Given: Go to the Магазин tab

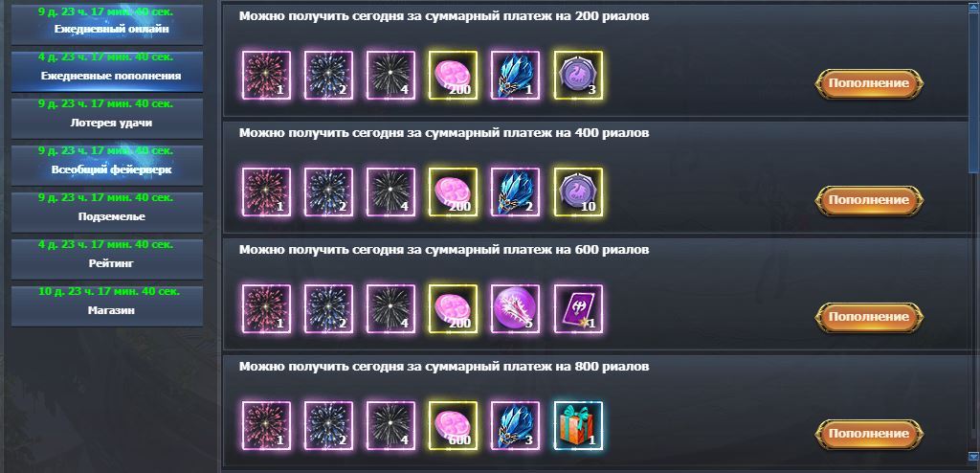Looking at the screenshot, I should click(107, 306).
